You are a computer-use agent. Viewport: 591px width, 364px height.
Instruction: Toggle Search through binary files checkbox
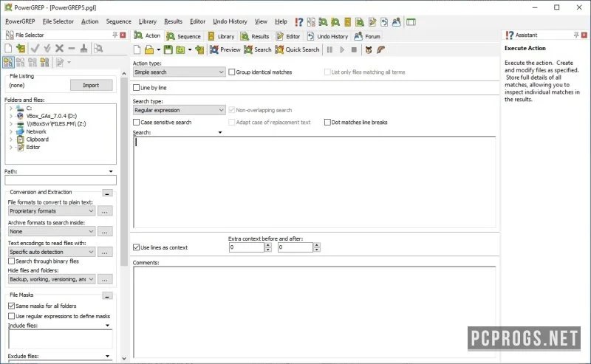[x=11, y=261]
